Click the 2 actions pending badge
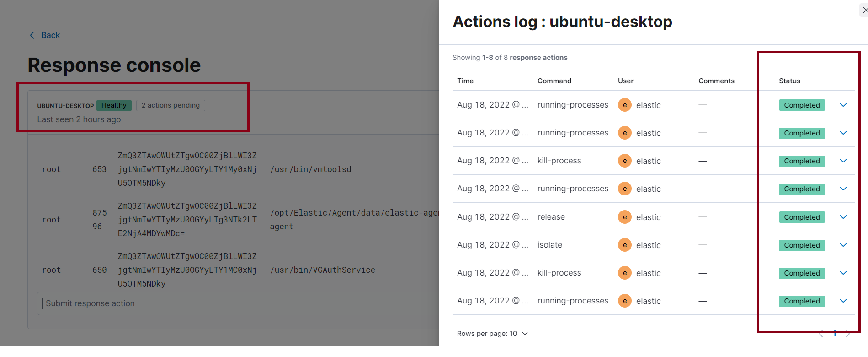The height and width of the screenshot is (357, 868). [170, 105]
